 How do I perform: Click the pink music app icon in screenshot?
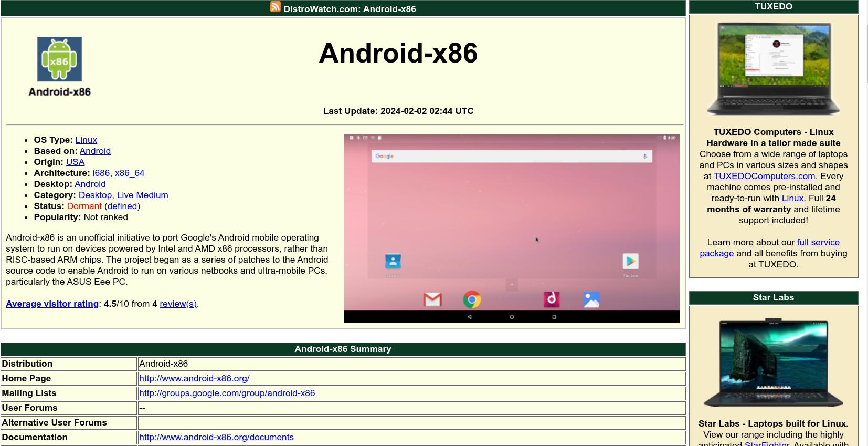click(x=552, y=299)
